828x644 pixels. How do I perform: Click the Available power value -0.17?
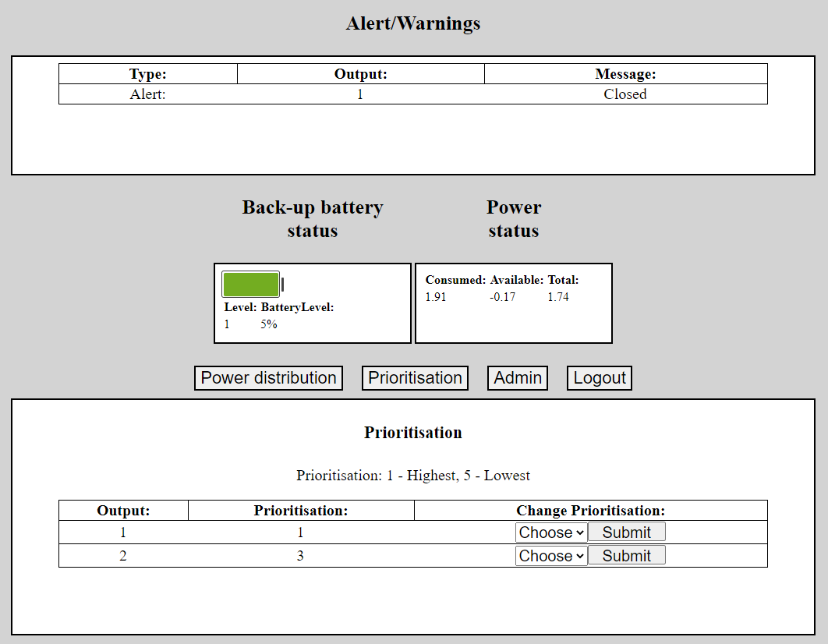[x=503, y=297]
